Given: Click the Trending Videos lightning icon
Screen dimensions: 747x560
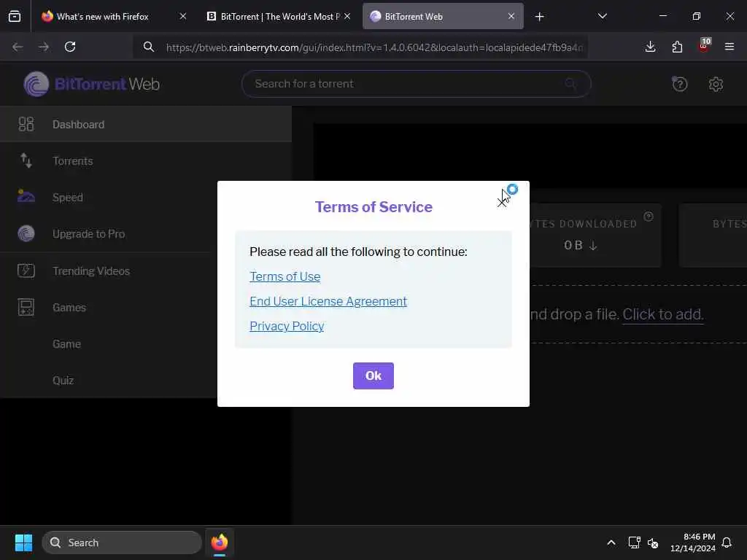Looking at the screenshot, I should [x=26, y=271].
